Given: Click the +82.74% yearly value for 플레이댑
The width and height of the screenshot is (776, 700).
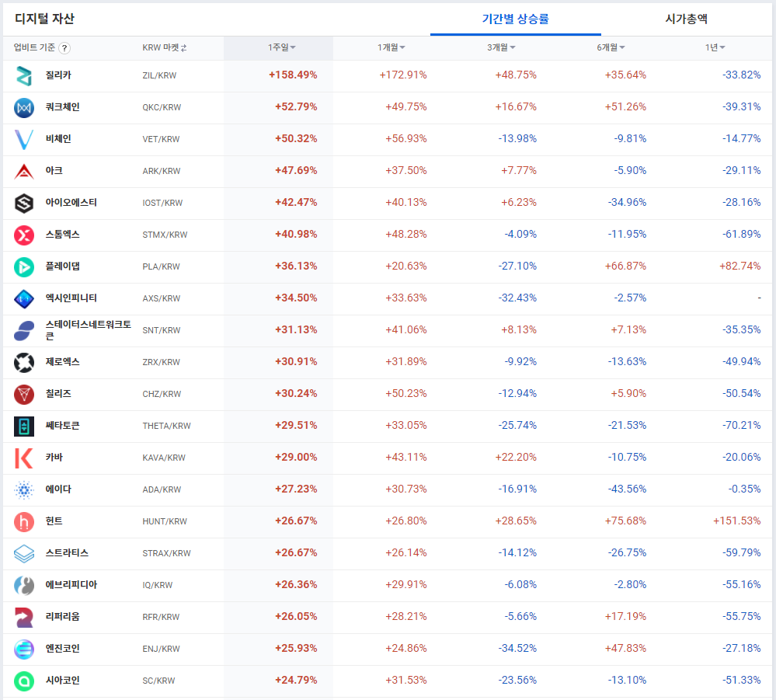Looking at the screenshot, I should coord(739,266).
